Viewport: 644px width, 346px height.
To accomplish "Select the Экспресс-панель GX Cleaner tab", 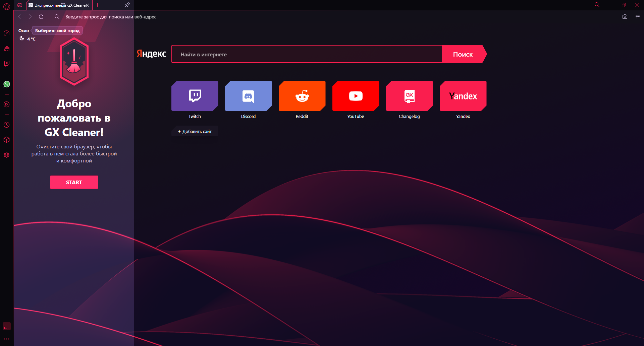I will tap(59, 5).
